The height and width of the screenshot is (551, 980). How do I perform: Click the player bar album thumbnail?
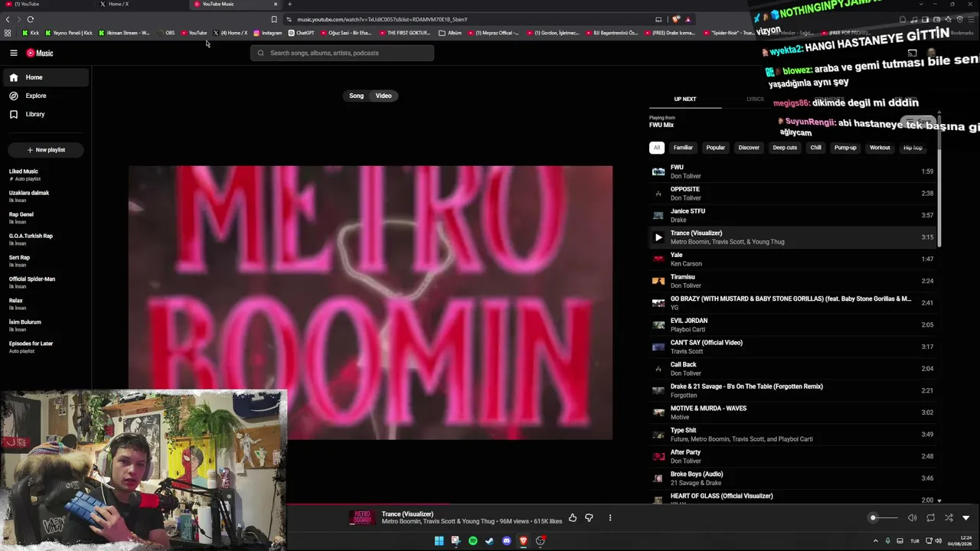click(362, 518)
